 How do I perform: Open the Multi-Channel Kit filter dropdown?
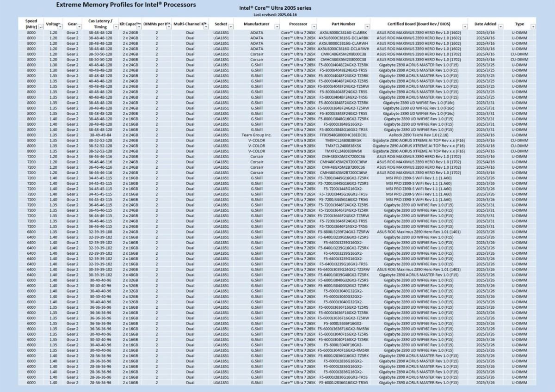[x=206, y=27]
